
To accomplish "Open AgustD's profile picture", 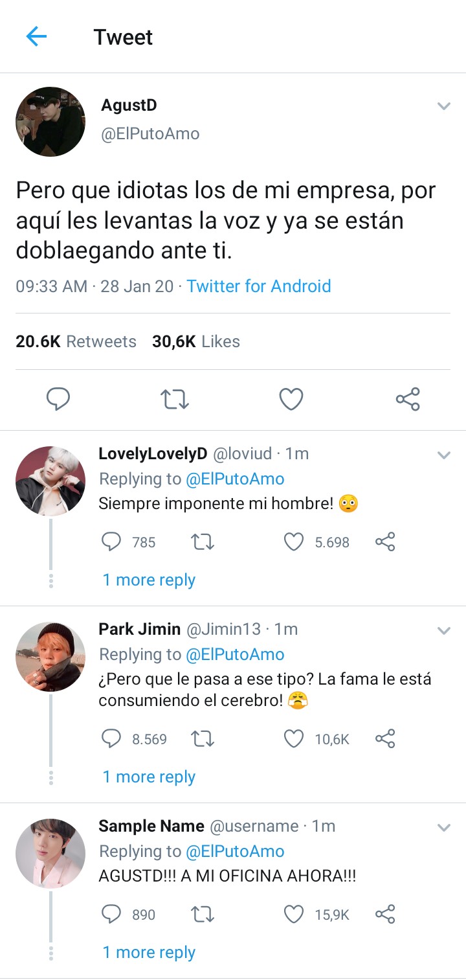I will (50, 122).
